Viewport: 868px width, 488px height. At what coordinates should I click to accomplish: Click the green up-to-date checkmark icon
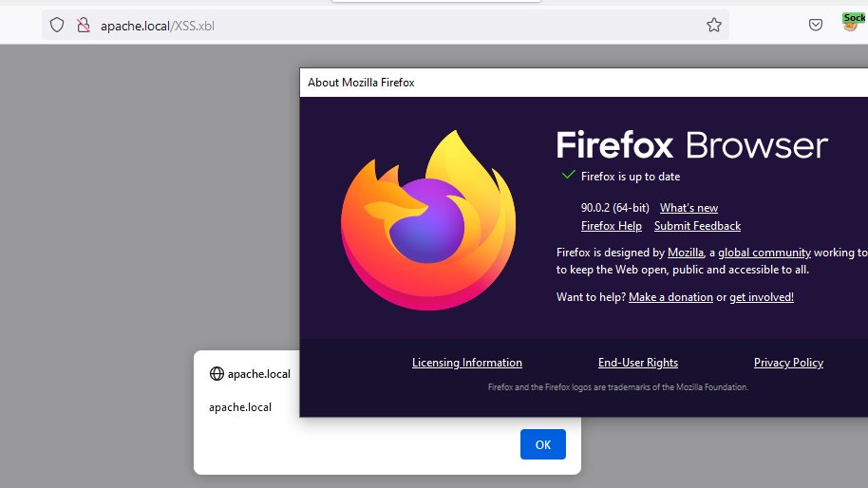click(x=568, y=176)
